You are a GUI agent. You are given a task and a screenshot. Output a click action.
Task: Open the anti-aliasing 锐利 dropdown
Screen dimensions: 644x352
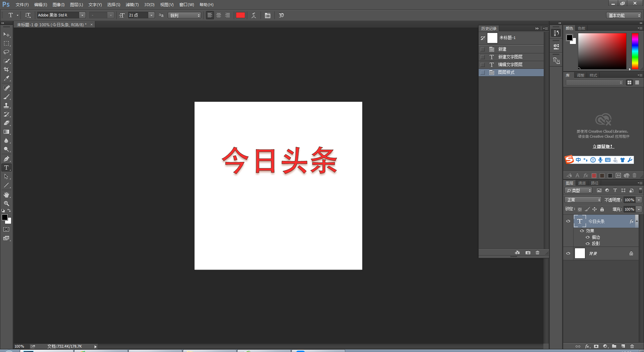(x=184, y=15)
